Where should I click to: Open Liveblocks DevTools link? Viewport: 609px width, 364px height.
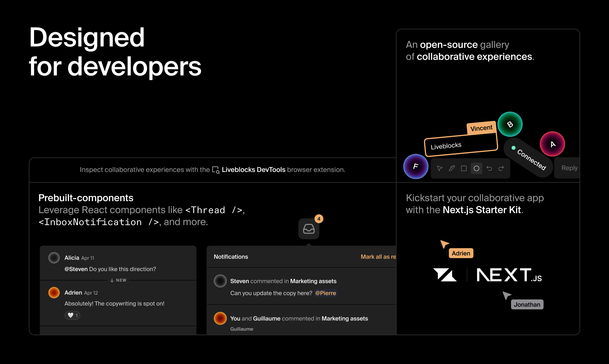click(x=253, y=170)
